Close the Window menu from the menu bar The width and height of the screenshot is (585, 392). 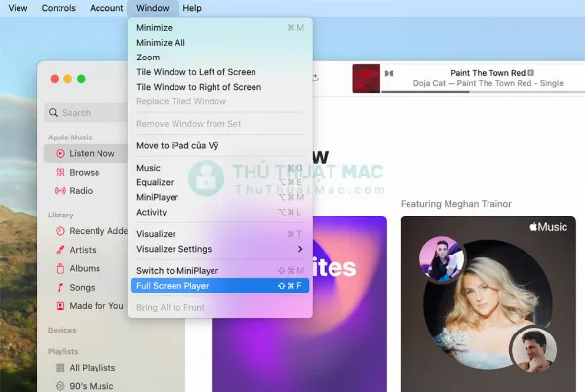[x=153, y=8]
